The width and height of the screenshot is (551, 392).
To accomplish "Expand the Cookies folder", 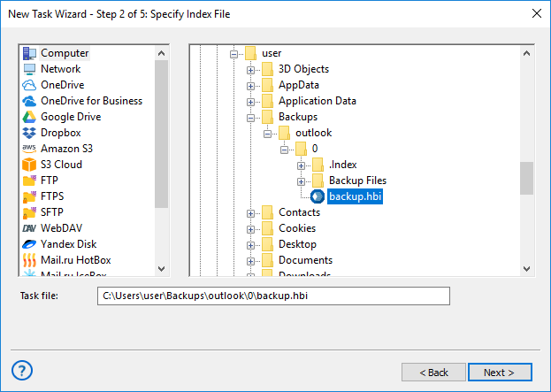I will 250,229.
